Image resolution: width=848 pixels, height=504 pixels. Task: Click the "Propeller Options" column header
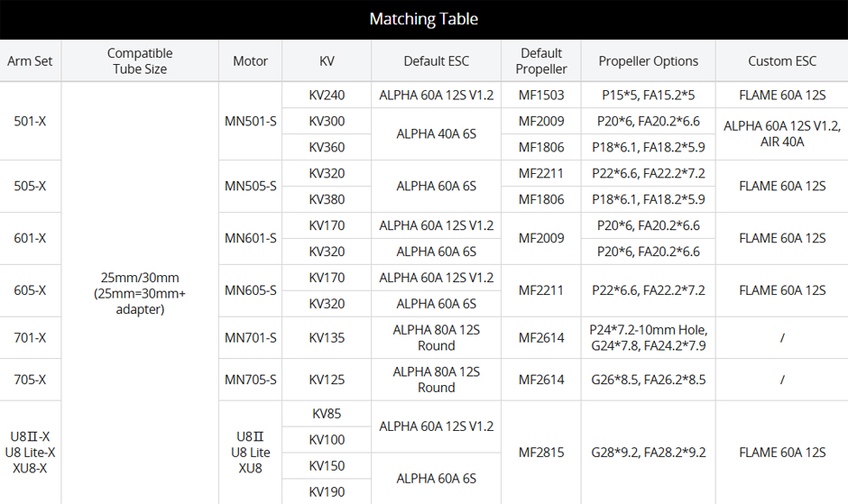coord(648,61)
